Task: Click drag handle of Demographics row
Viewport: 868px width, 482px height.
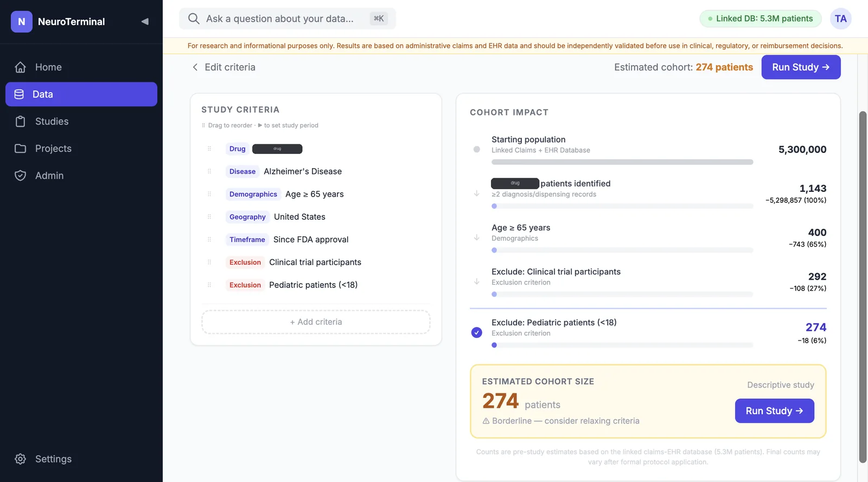Action: pos(209,194)
